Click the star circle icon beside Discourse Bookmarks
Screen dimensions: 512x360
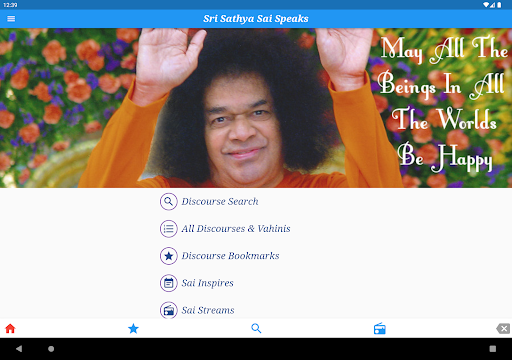pyautogui.click(x=169, y=256)
